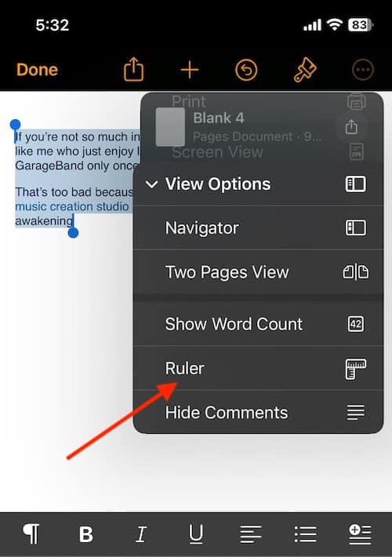The image size is (392, 557).
Task: Open the format paintbrush panel
Action: click(305, 70)
